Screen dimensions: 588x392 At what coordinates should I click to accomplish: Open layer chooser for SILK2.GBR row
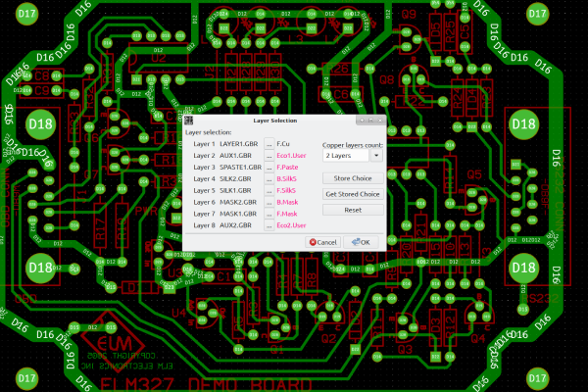[269, 179]
